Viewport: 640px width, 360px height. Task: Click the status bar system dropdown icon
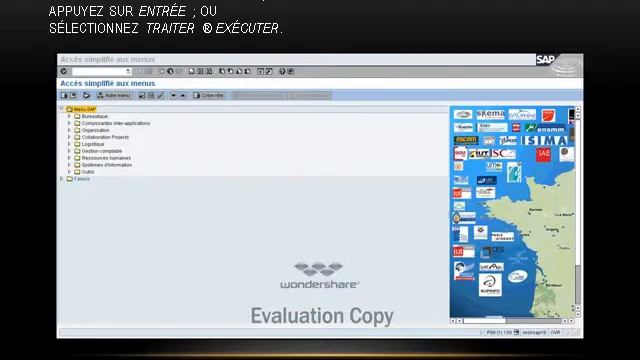(516, 333)
